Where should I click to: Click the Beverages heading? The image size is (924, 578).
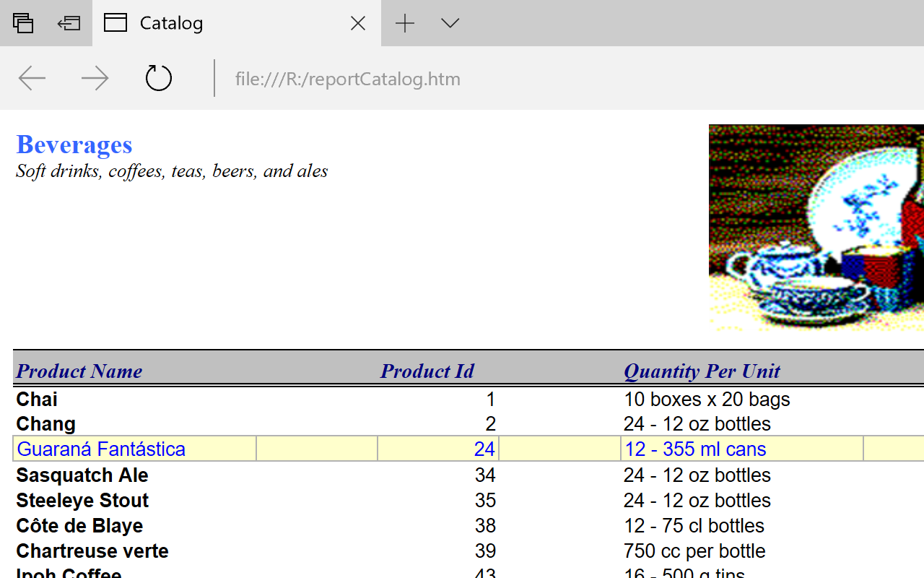tap(74, 144)
